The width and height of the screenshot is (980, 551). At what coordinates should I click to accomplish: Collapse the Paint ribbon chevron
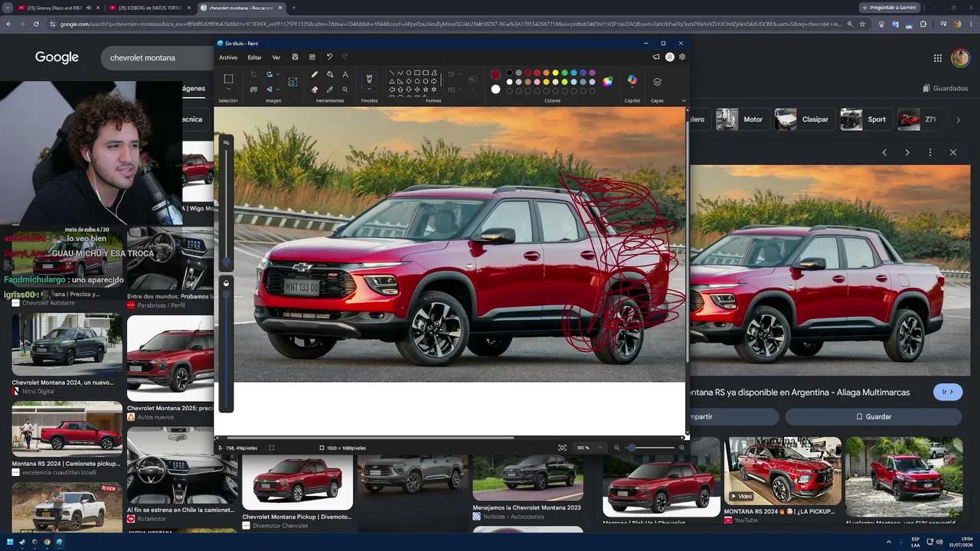[684, 100]
